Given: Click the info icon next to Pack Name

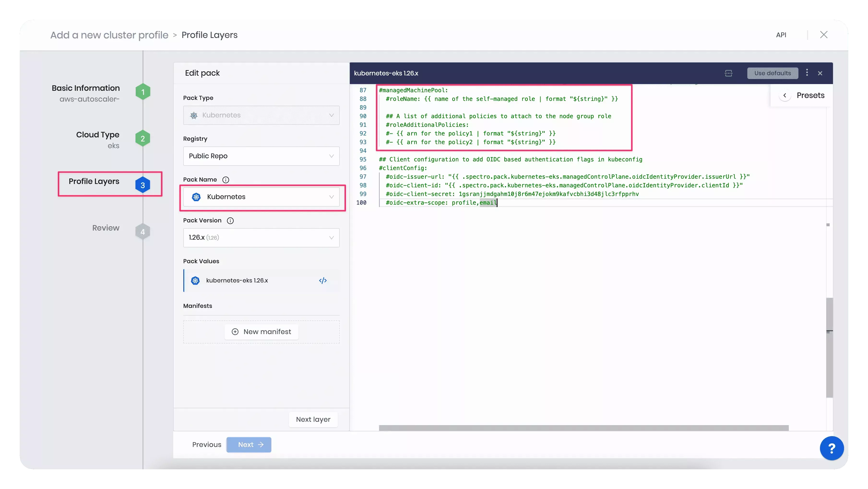Looking at the screenshot, I should click(x=226, y=180).
